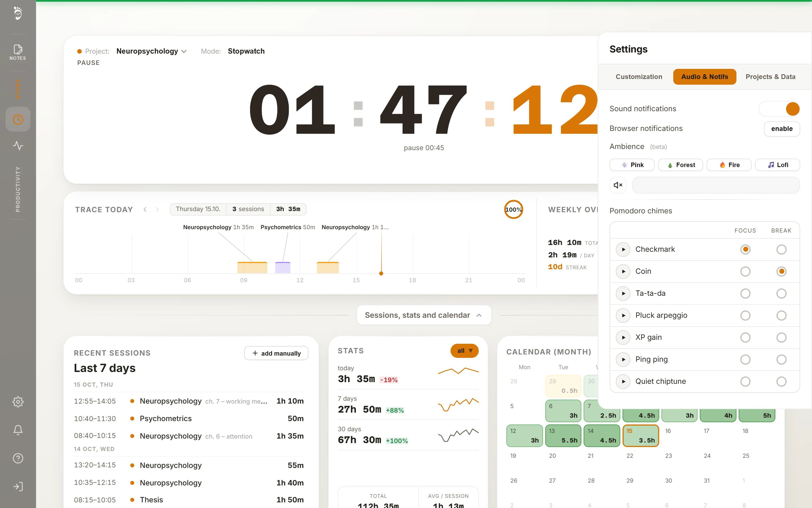Go to next day in Trace Today
This screenshot has width=812, height=508.
tap(157, 209)
